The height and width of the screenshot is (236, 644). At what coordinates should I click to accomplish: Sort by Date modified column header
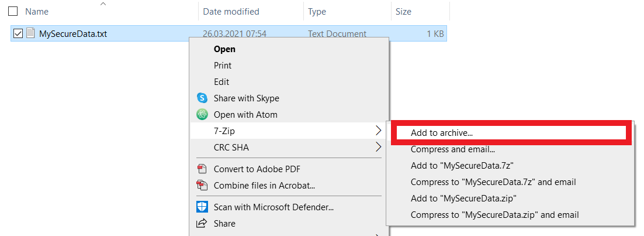click(231, 12)
